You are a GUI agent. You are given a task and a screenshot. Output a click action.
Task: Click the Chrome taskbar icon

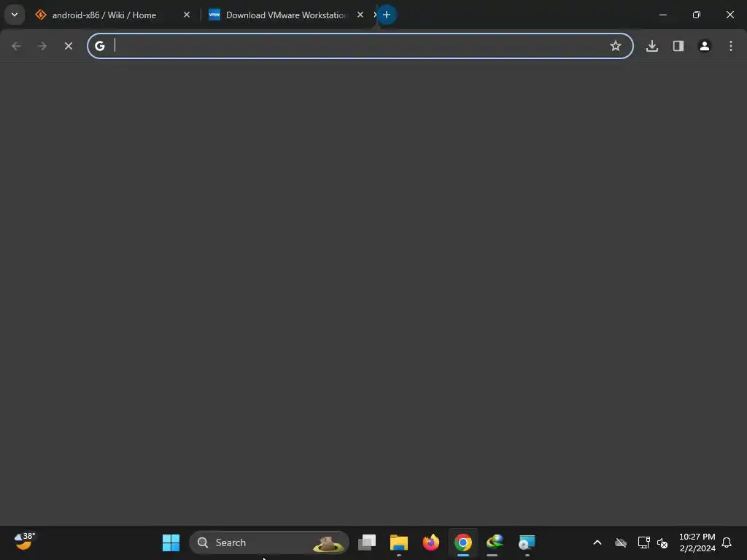coord(462,542)
